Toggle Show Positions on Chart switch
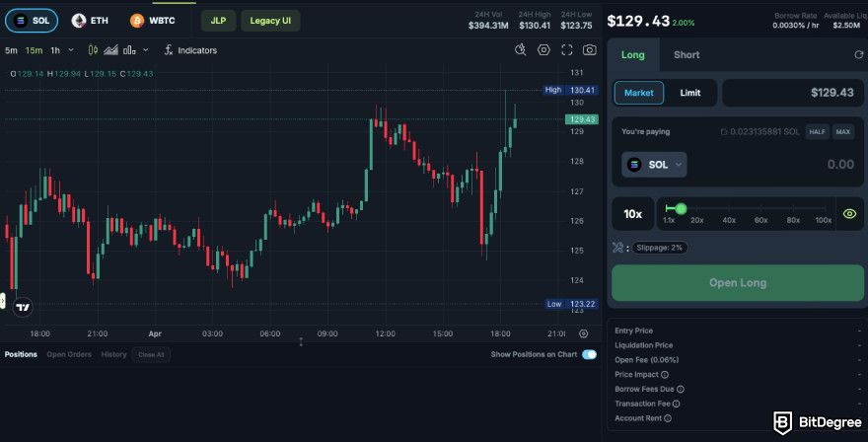This screenshot has height=442, width=868. pyautogui.click(x=590, y=354)
